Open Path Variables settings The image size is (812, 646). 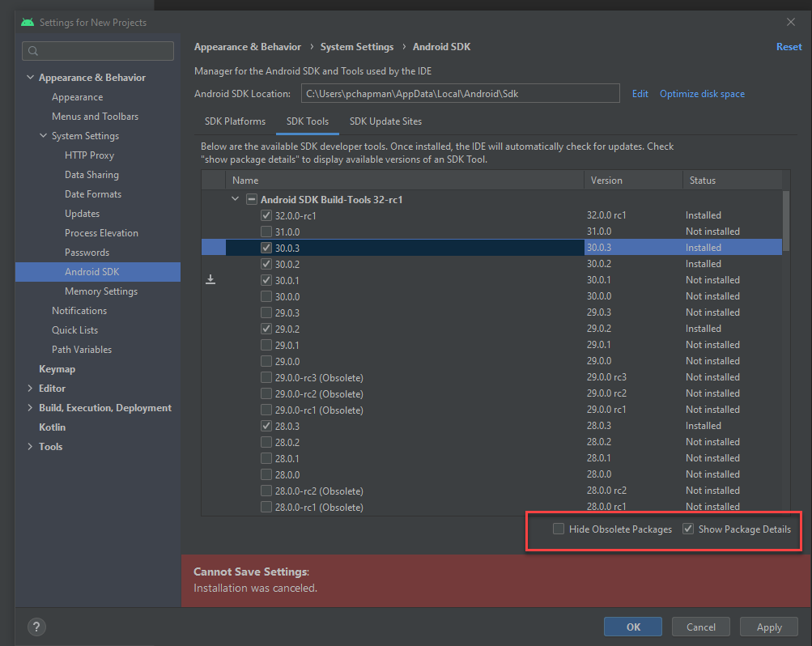pyautogui.click(x=82, y=350)
